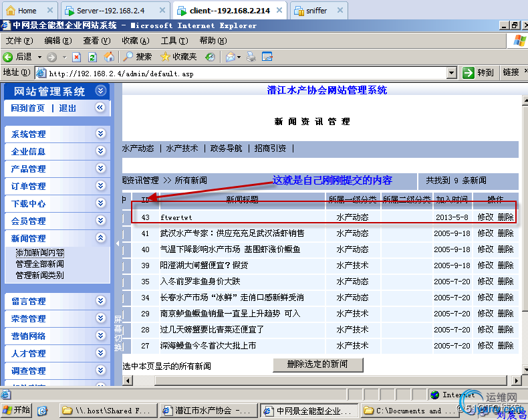The height and width of the screenshot is (420, 528).
Task: Open 管理新闻类别 in sidebar
Action: pos(39,276)
